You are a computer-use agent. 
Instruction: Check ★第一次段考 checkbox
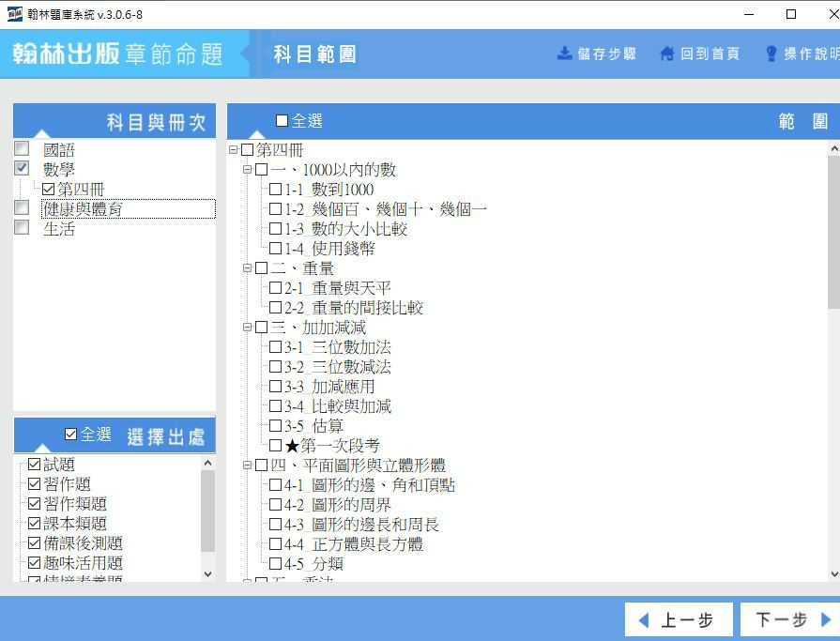(275, 445)
